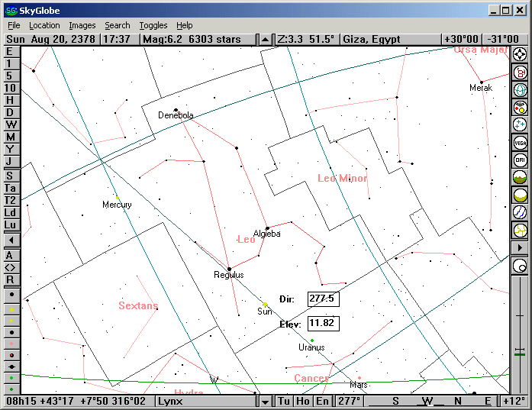
Task: Click the down arrow beside Lynx field
Action: point(265,401)
